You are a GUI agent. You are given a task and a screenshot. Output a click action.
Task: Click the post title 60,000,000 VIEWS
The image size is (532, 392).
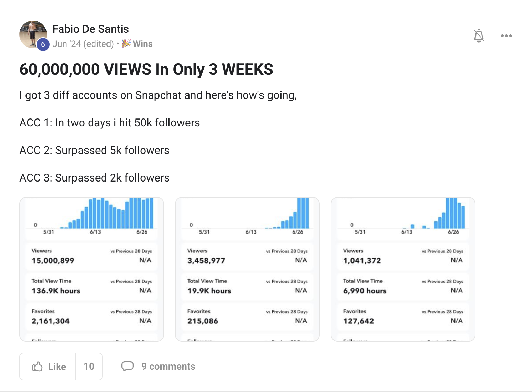click(x=146, y=69)
